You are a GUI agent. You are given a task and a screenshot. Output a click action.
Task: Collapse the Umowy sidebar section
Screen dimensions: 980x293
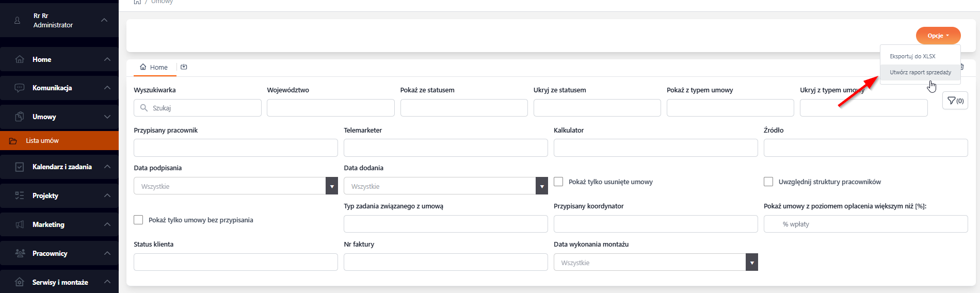pos(107,117)
